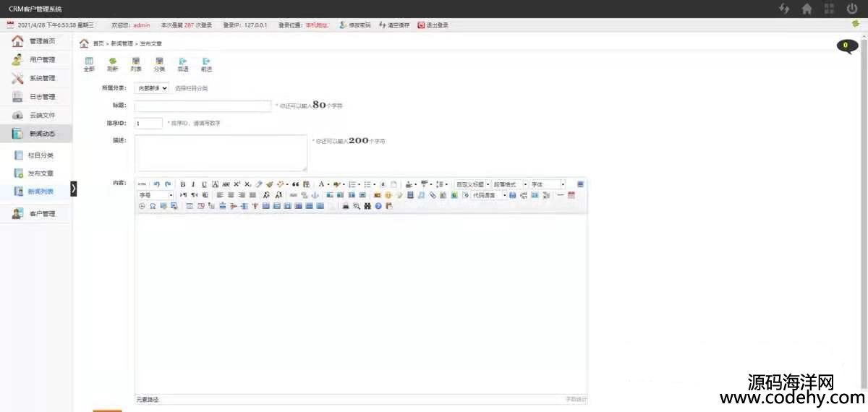Click the sync arrows icon in top bar

(784, 9)
